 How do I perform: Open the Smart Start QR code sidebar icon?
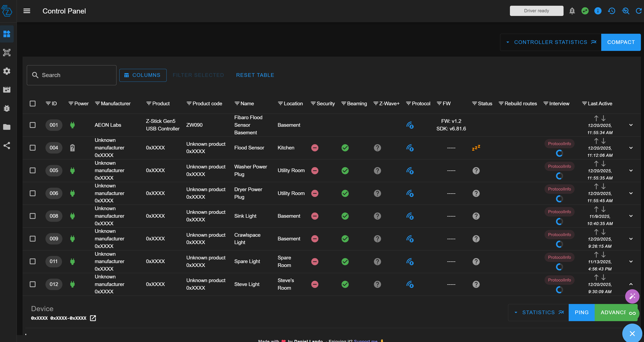click(x=7, y=52)
